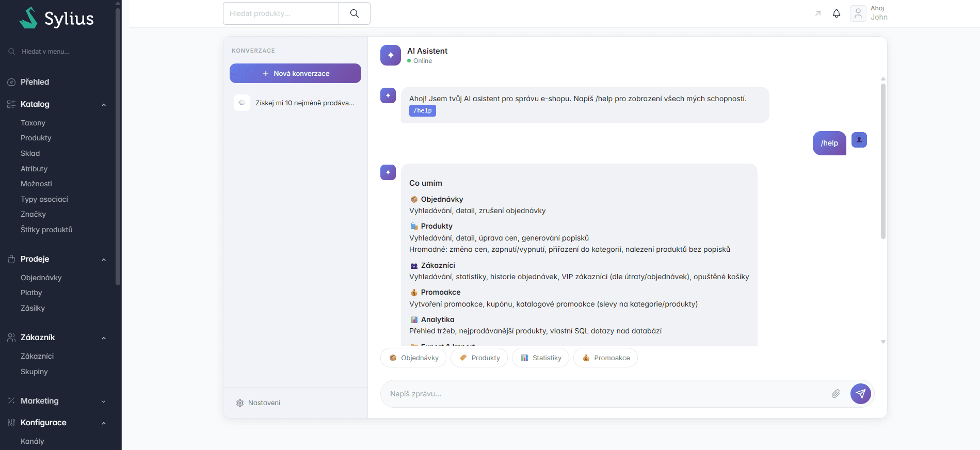980x450 pixels.
Task: Open Zákazníci menu item
Action: [37, 356]
